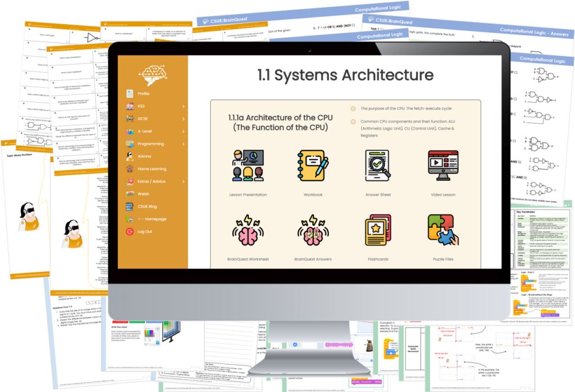The width and height of the screenshot is (575, 392).
Task: Select the AiAnna sidebar icon
Action: pos(146,156)
